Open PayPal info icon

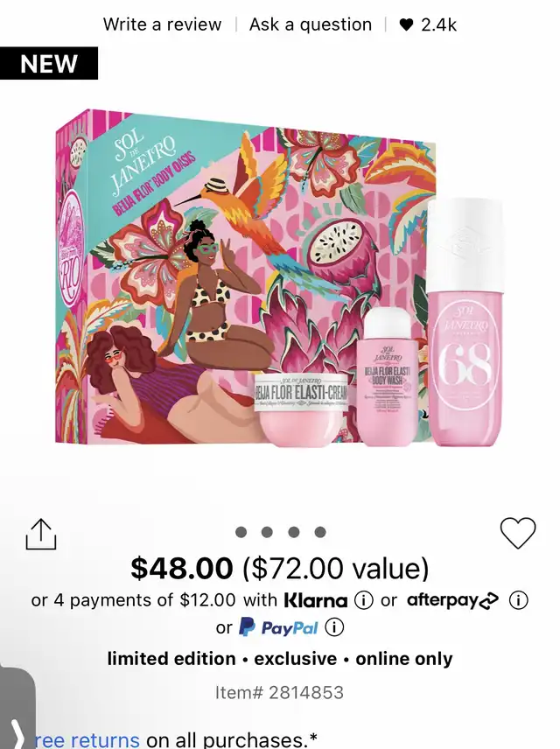(334, 627)
